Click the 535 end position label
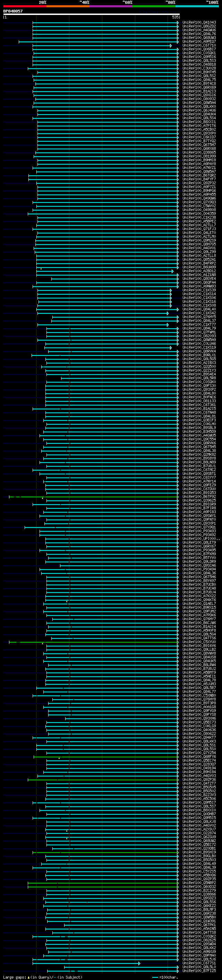 [175, 17]
